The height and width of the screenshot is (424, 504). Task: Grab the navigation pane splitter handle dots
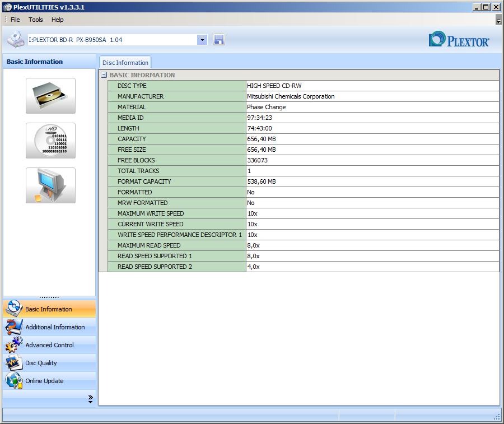coord(49,297)
